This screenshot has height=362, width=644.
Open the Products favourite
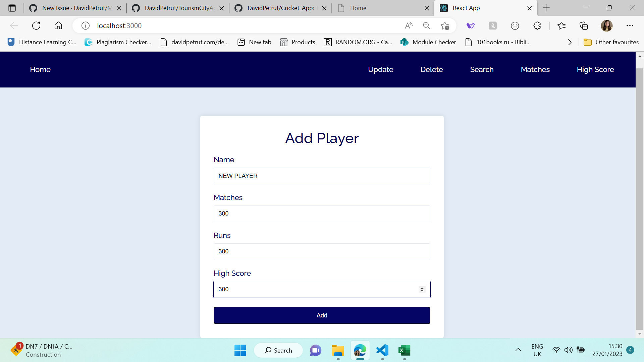point(297,42)
